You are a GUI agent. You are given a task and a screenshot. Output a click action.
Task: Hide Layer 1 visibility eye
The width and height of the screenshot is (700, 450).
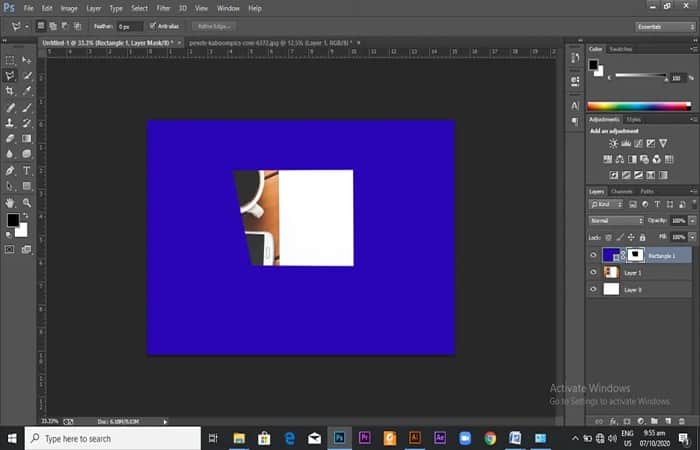click(x=593, y=272)
